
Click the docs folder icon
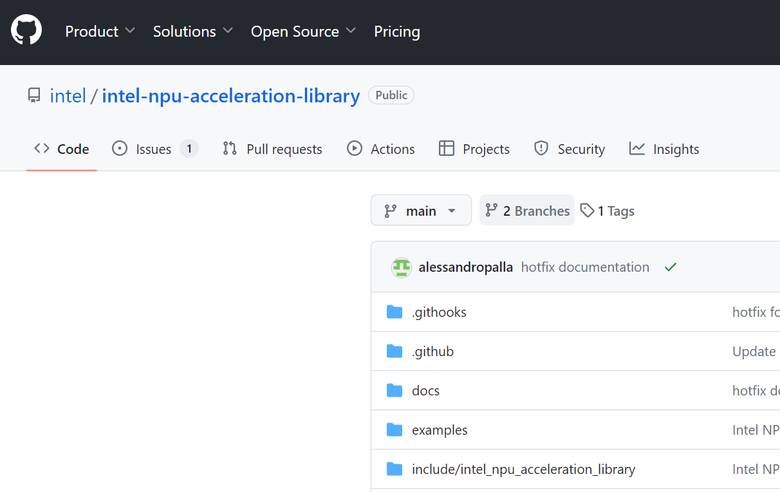(394, 391)
